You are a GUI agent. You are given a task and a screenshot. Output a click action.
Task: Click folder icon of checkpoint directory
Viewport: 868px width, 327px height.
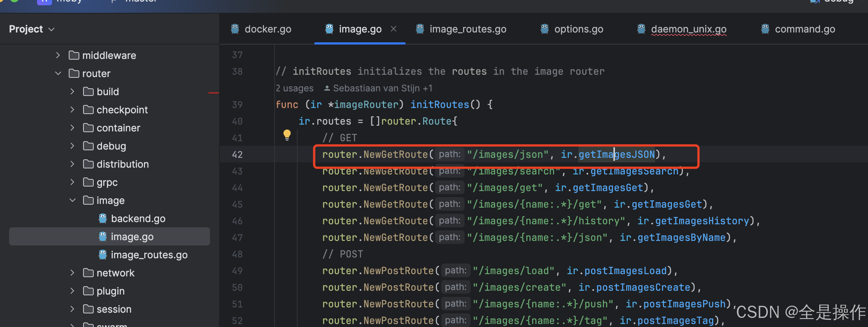pos(88,110)
